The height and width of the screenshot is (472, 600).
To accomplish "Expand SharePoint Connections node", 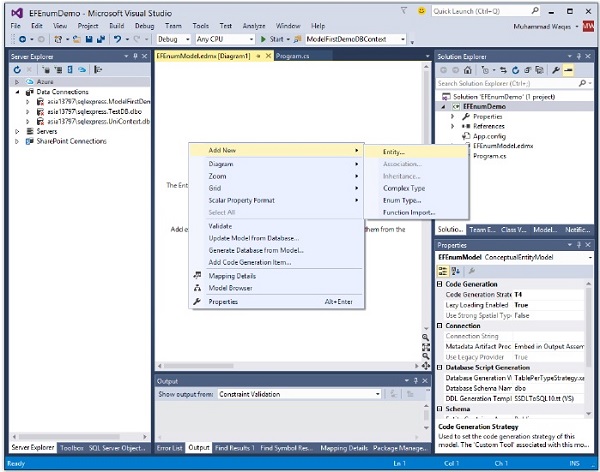I will 16,141.
